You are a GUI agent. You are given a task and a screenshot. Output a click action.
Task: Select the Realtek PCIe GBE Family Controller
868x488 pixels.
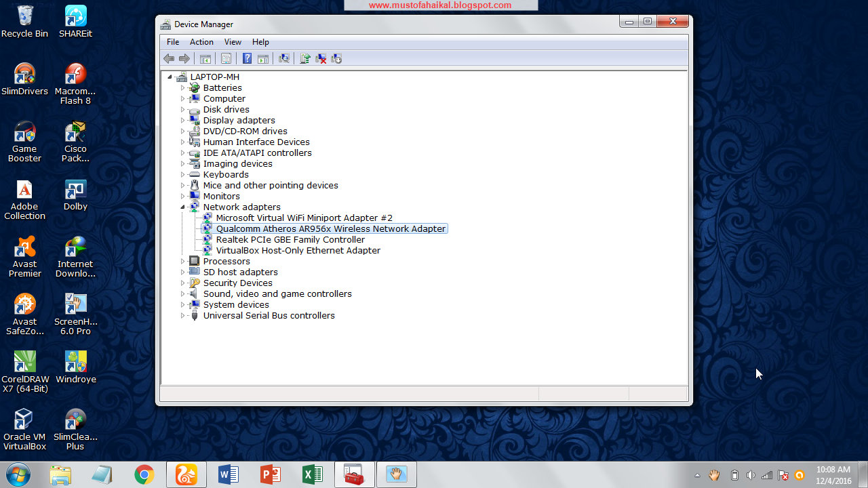pos(290,239)
